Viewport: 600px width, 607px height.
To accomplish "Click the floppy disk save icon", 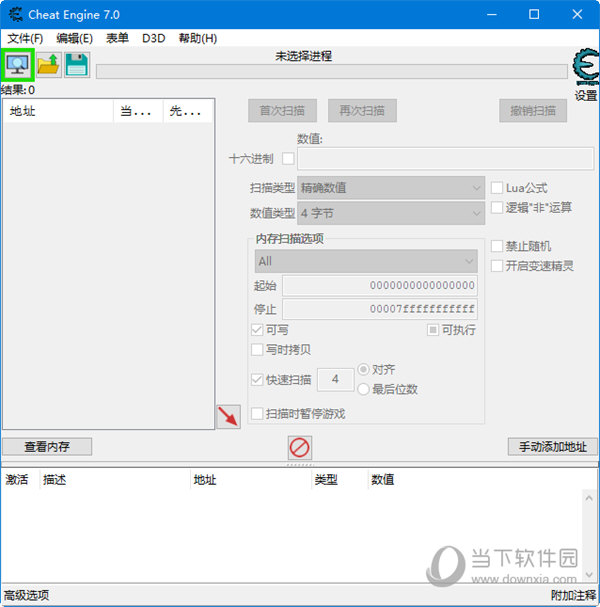I will point(77,65).
